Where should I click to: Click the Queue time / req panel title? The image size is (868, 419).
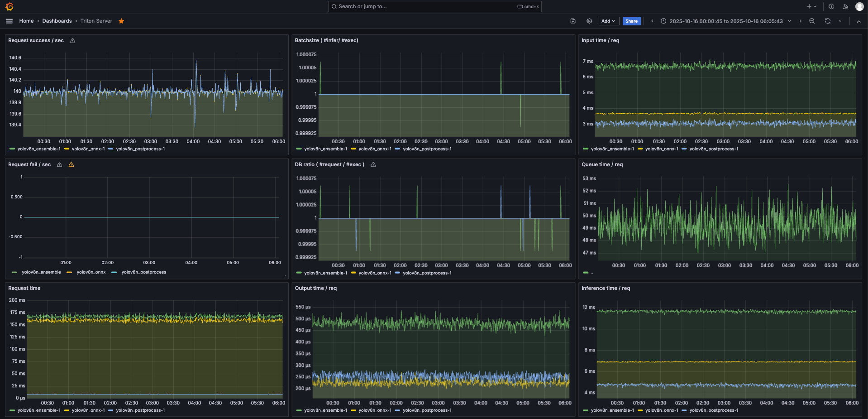[x=602, y=164]
